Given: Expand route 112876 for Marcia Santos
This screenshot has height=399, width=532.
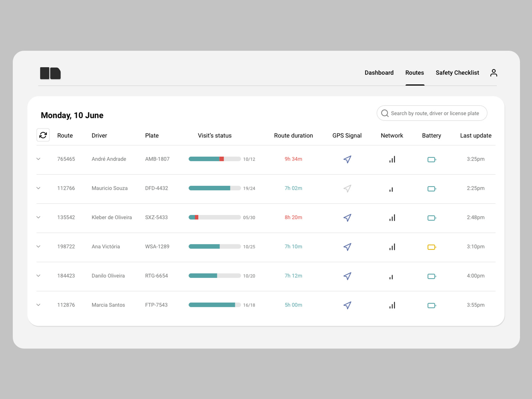Looking at the screenshot, I should [x=38, y=305].
